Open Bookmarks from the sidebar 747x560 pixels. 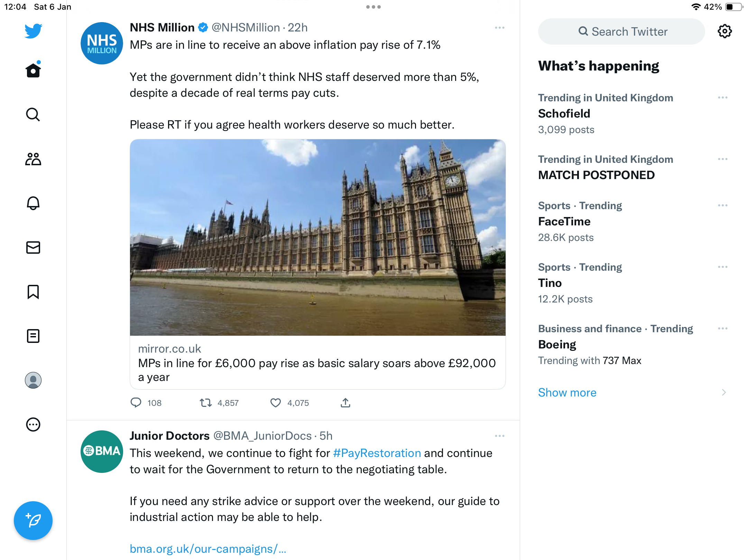[33, 292]
